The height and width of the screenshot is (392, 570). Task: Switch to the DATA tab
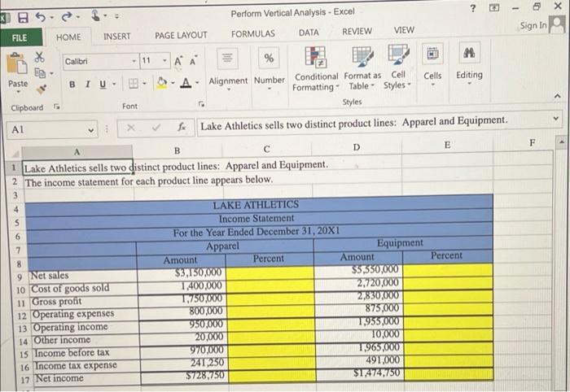[x=309, y=33]
